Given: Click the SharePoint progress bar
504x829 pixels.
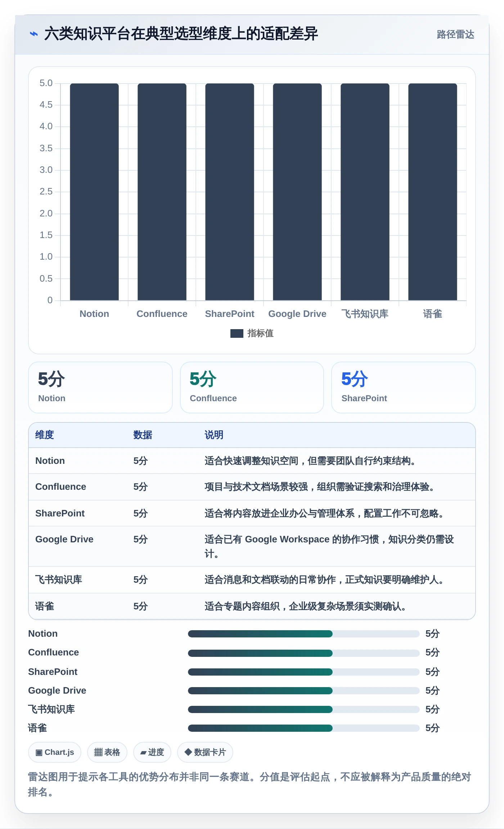Looking at the screenshot, I should (304, 672).
